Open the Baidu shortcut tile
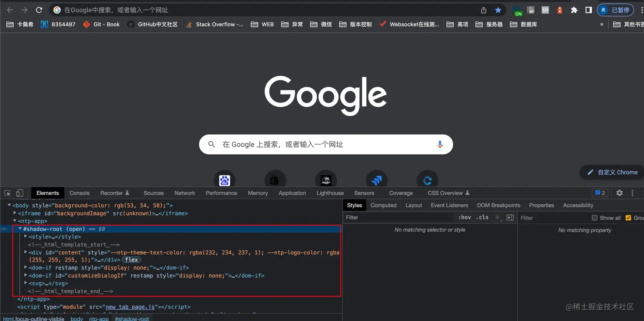Viewport: 644px width, 321px height. point(224,180)
